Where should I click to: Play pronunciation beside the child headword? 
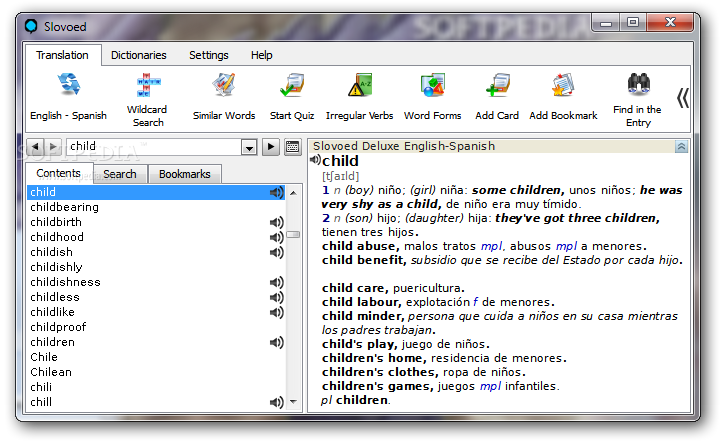[x=315, y=160]
